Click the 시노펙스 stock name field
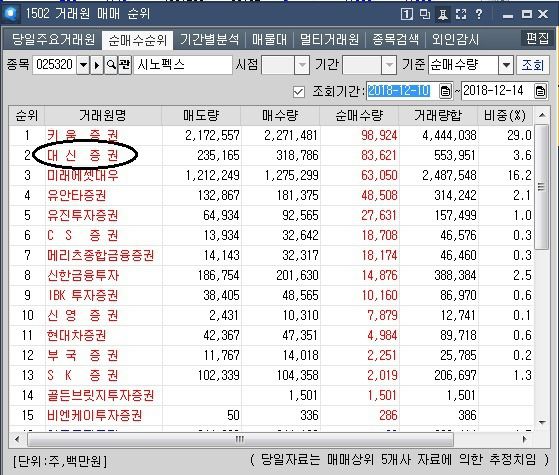The image size is (559, 475). (x=183, y=65)
